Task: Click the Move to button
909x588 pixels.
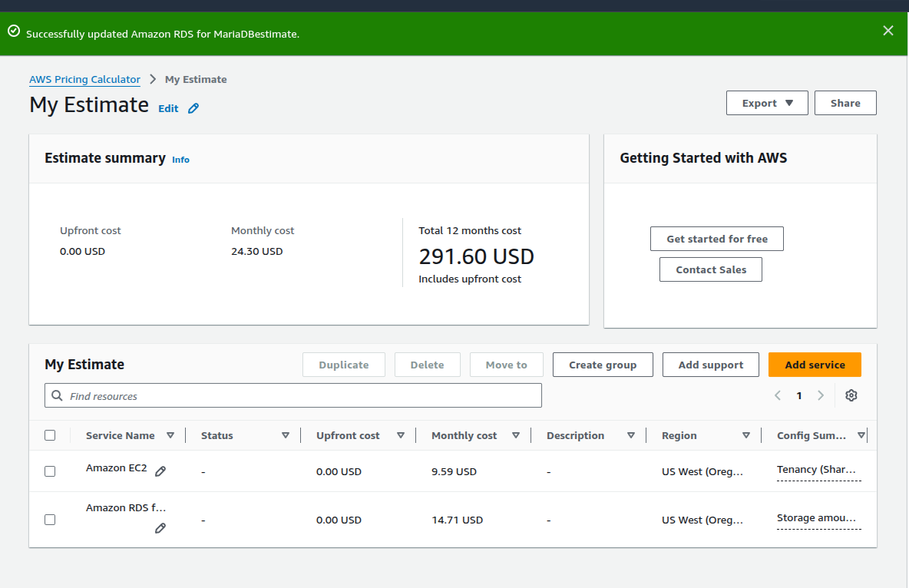Action: pos(507,365)
